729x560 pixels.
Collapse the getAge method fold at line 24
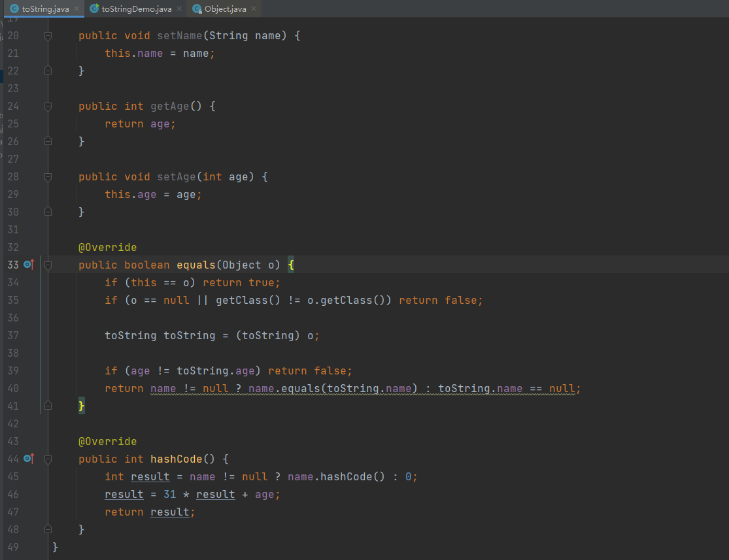(48, 107)
